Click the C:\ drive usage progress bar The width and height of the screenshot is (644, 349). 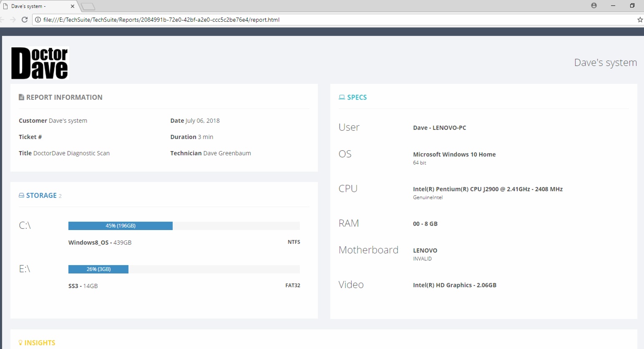click(x=121, y=226)
